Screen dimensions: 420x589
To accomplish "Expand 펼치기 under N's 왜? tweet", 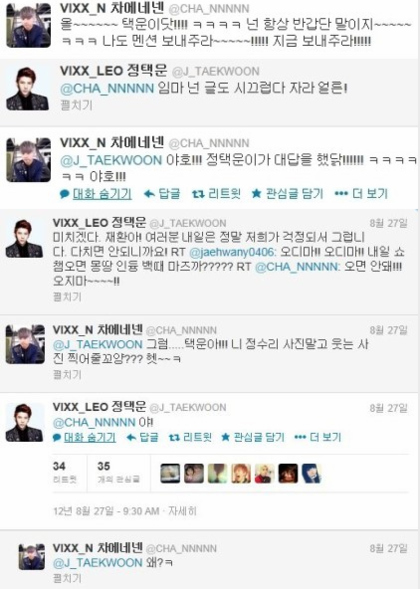I will point(67,577).
